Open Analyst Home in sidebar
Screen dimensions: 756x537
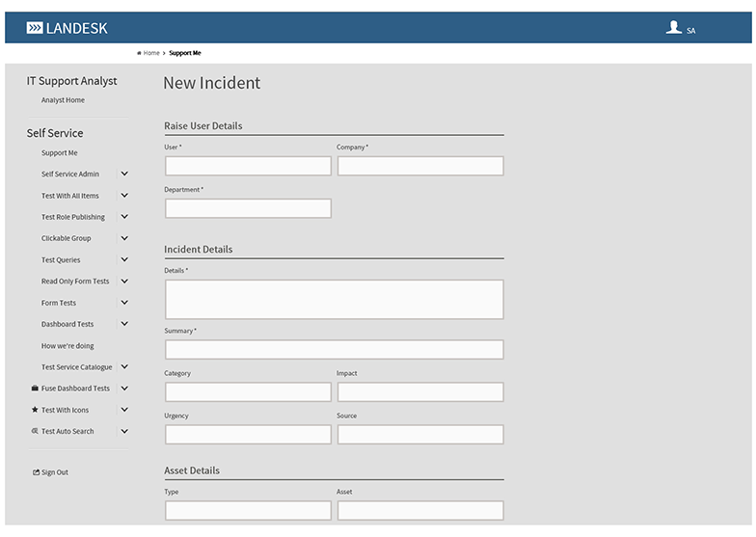coord(63,100)
